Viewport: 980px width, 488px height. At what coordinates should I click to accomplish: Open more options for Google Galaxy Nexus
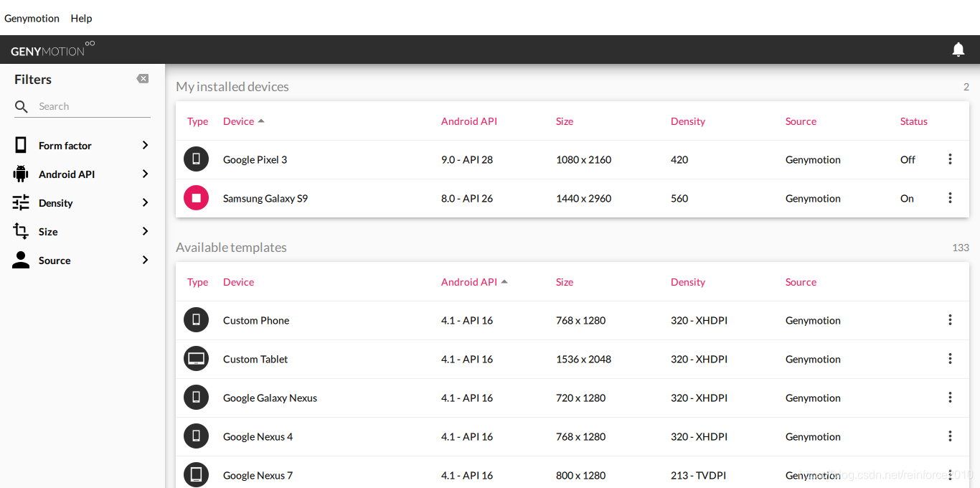[950, 398]
